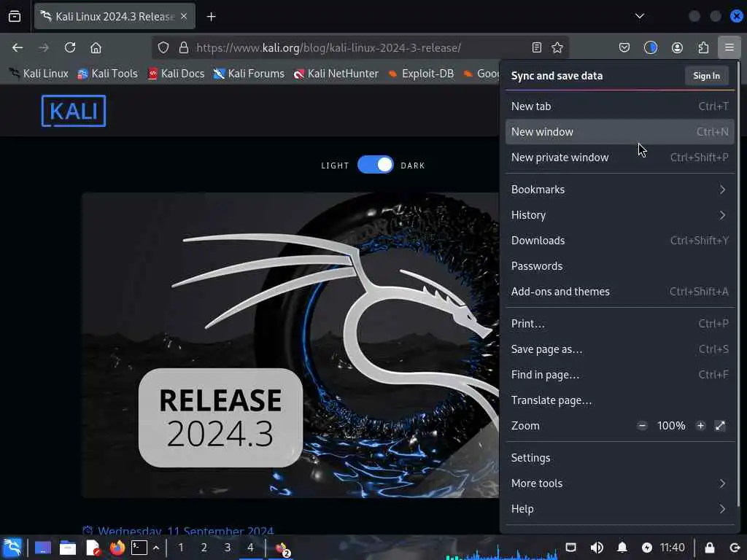The width and height of the screenshot is (747, 560).
Task: Close the Kali Linux 2024.3 Release tab
Action: (x=184, y=17)
